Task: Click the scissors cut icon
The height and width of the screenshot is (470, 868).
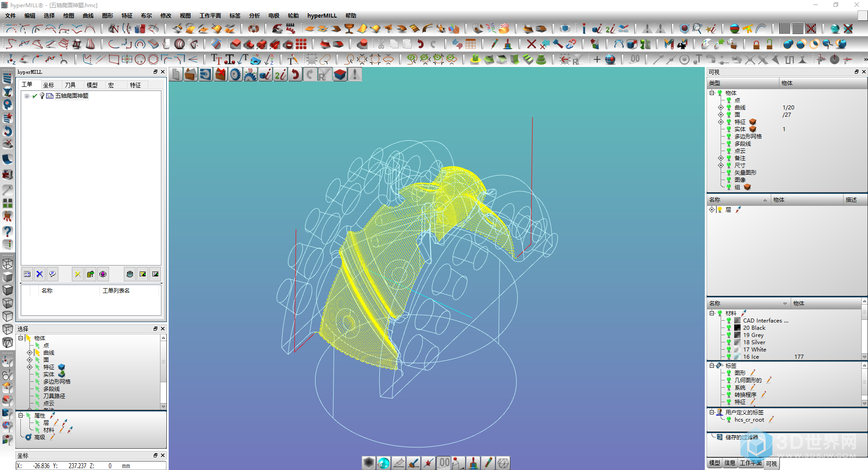Action: click(x=381, y=44)
